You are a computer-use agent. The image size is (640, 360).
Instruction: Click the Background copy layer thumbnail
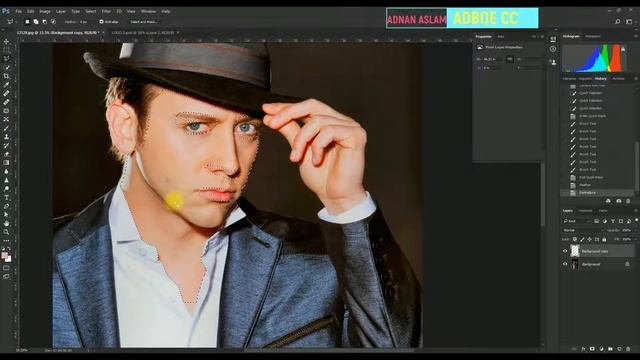coord(575,251)
